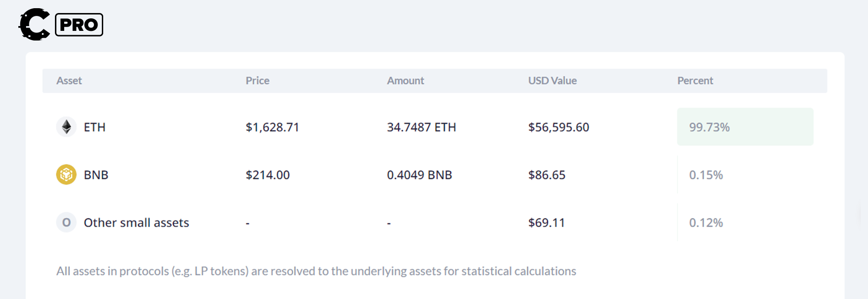Click the C logo icon
Viewport: 868px width, 299px height.
34,24
